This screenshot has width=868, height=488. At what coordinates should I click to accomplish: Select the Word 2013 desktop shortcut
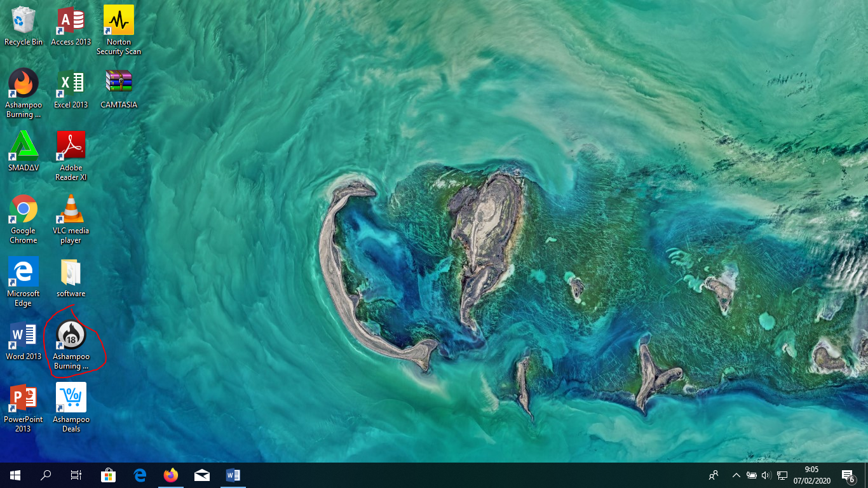tap(24, 341)
